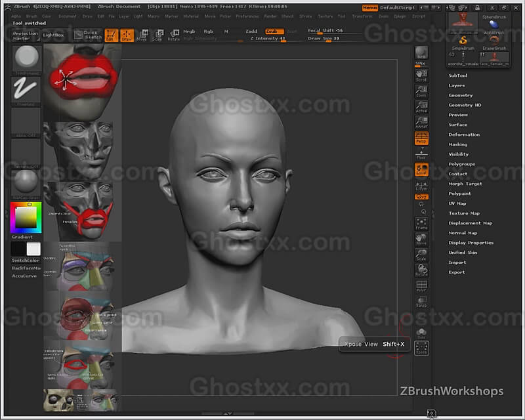This screenshot has height=420, width=525.
Task: Select the SimpleBrush tool
Action: [x=463, y=43]
